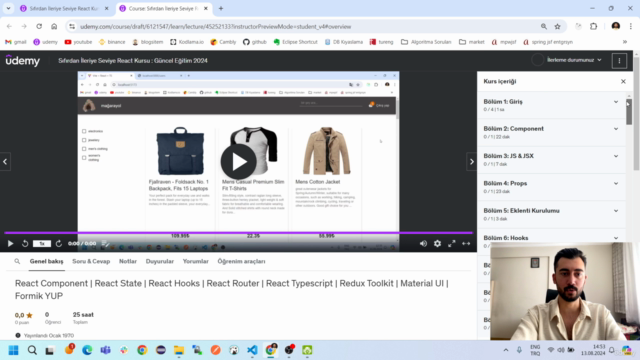Open File Explorer from the taskbar
This screenshot has height=360, width=640.
179,350
